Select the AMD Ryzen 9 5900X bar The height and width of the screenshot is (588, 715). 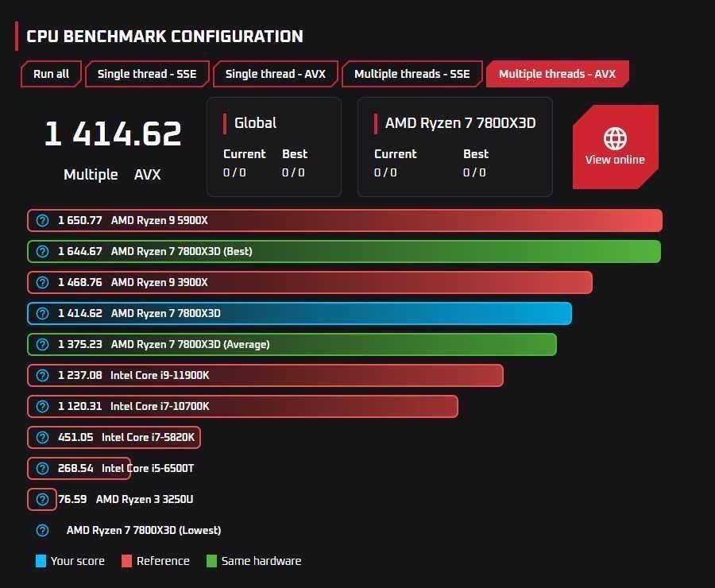point(345,221)
